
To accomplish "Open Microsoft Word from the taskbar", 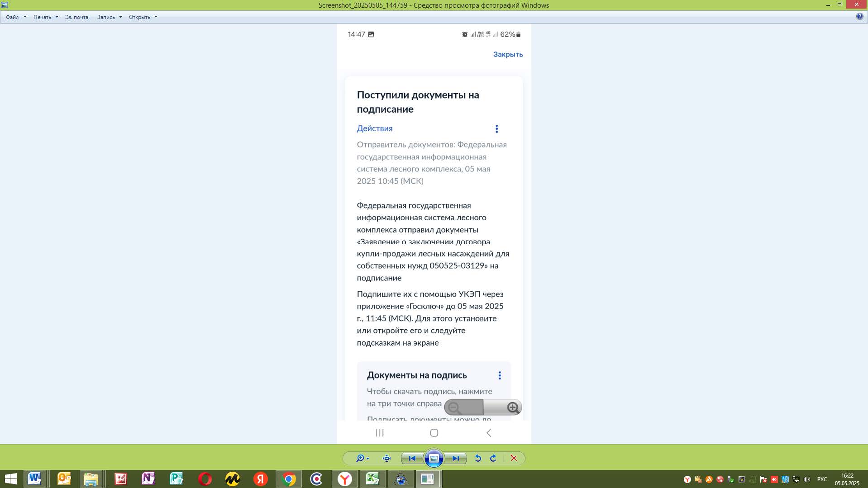I will pyautogui.click(x=35, y=479).
